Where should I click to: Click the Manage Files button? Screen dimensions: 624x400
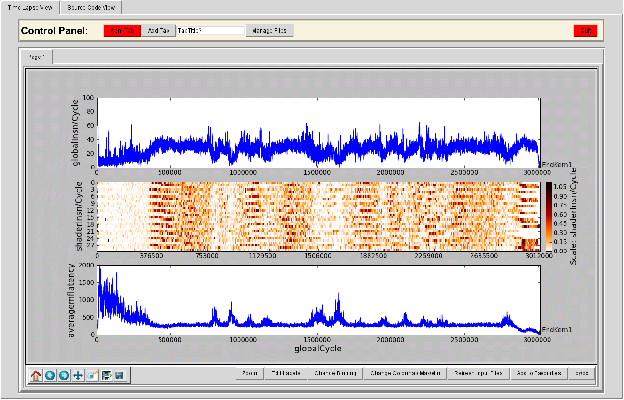[269, 31]
